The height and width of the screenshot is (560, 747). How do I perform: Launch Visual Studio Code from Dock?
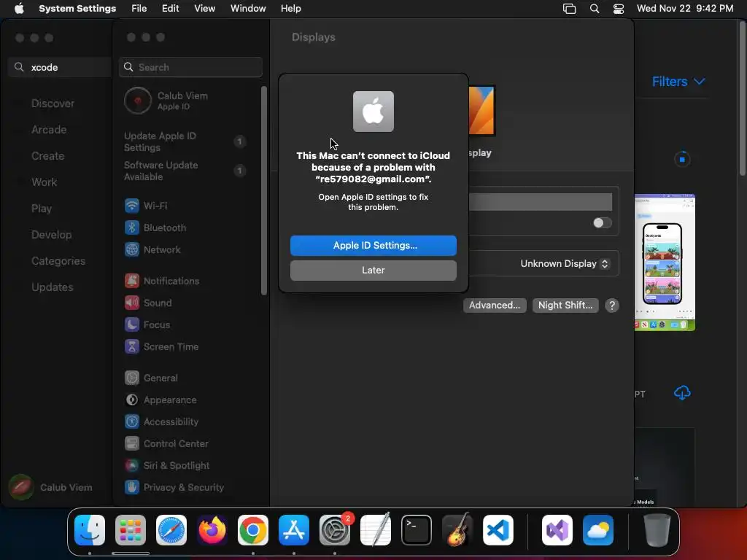[498, 530]
